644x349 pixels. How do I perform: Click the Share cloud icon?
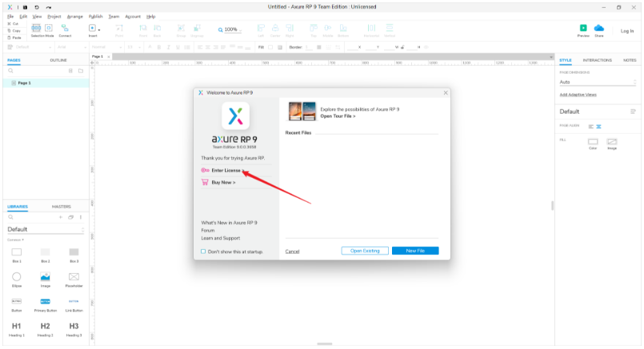coord(599,28)
